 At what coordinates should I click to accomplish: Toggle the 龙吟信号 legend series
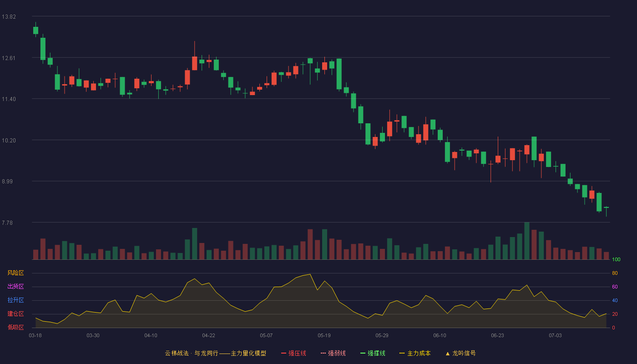tap(460, 353)
